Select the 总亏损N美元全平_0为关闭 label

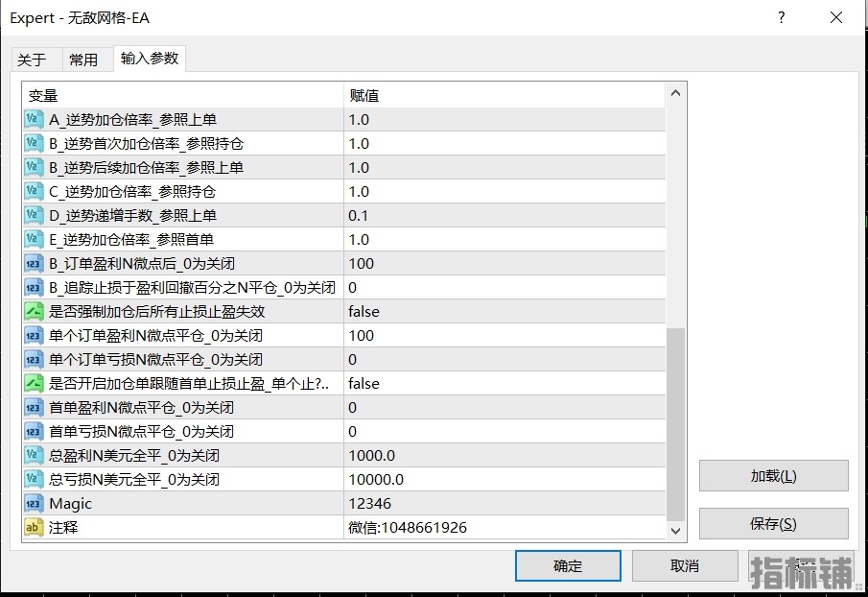coord(134,480)
